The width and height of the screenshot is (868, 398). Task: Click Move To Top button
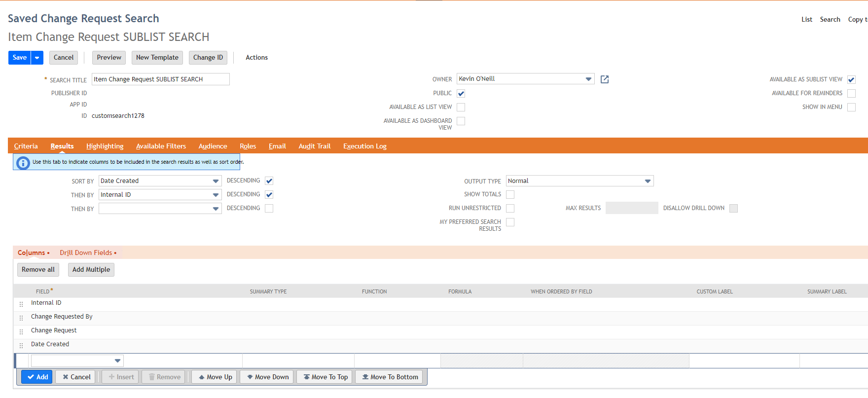tap(325, 377)
